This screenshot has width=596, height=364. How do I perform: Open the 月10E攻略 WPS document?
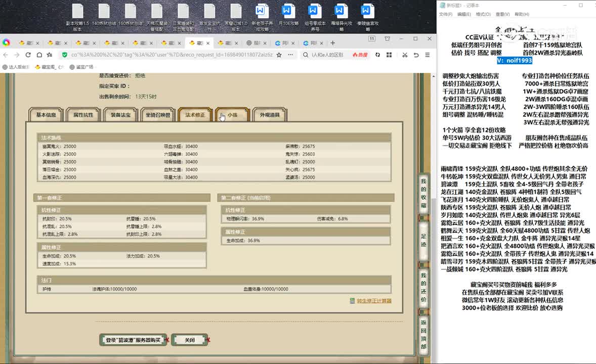[288, 15]
